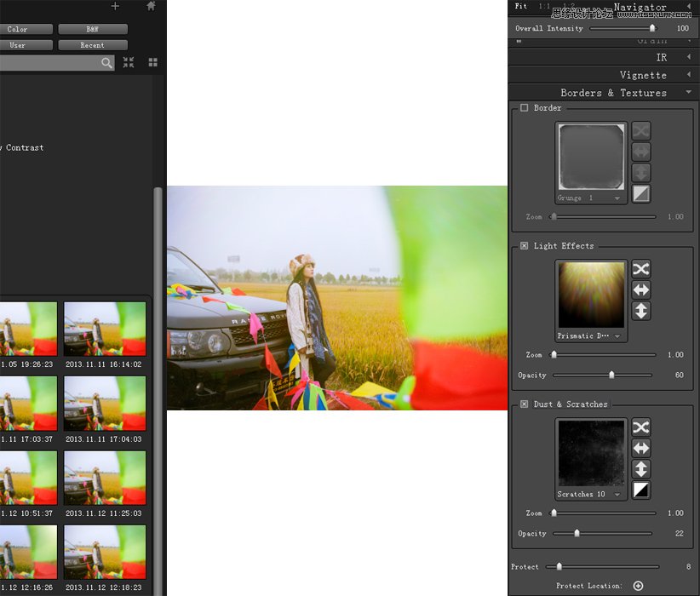Flip Dust & Scratches texture vertically

[x=640, y=469]
